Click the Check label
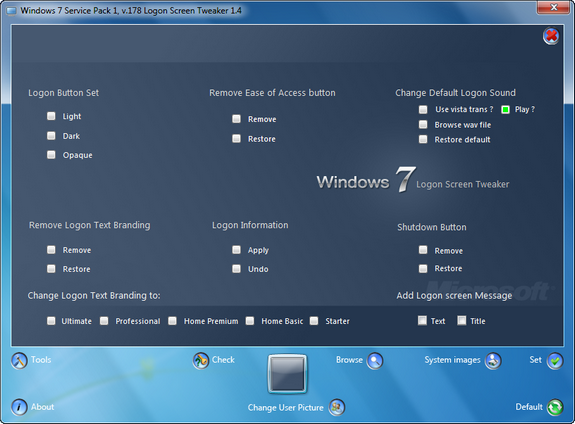The width and height of the screenshot is (575, 424). 223,360
